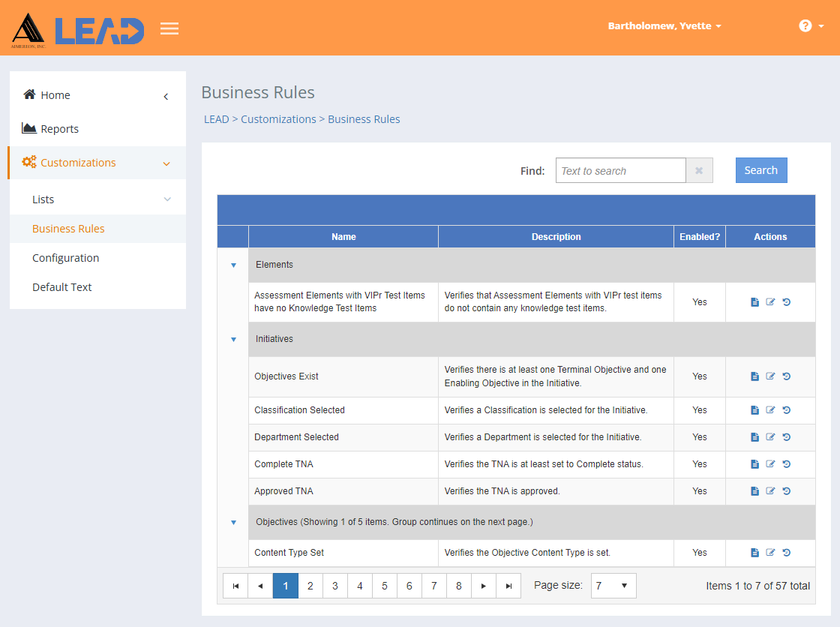View details of Approved TNA rule
840x627 pixels.
point(754,491)
